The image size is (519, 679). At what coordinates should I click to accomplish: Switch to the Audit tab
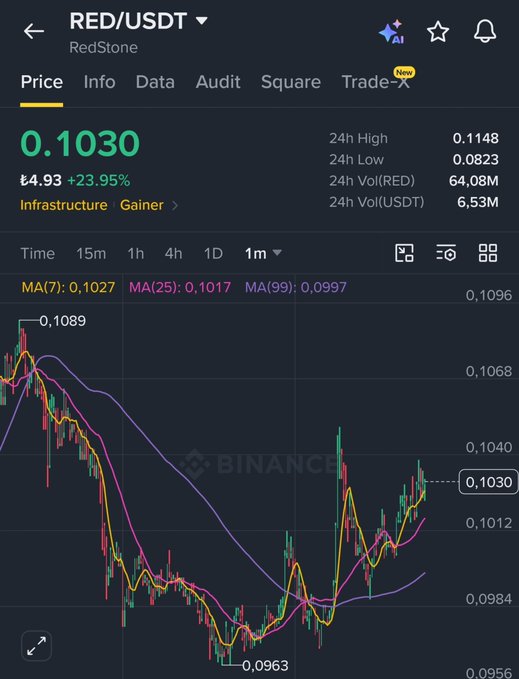(x=218, y=82)
